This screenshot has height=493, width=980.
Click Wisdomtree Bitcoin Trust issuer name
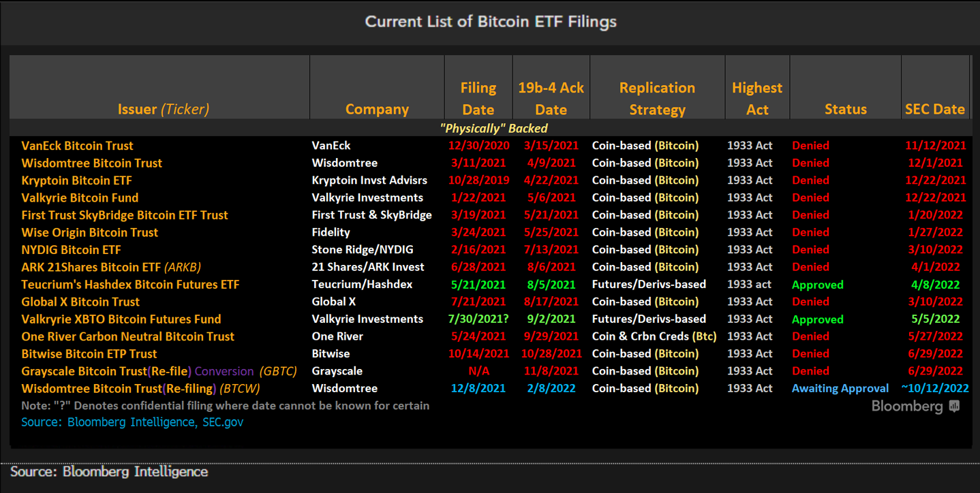[91, 163]
